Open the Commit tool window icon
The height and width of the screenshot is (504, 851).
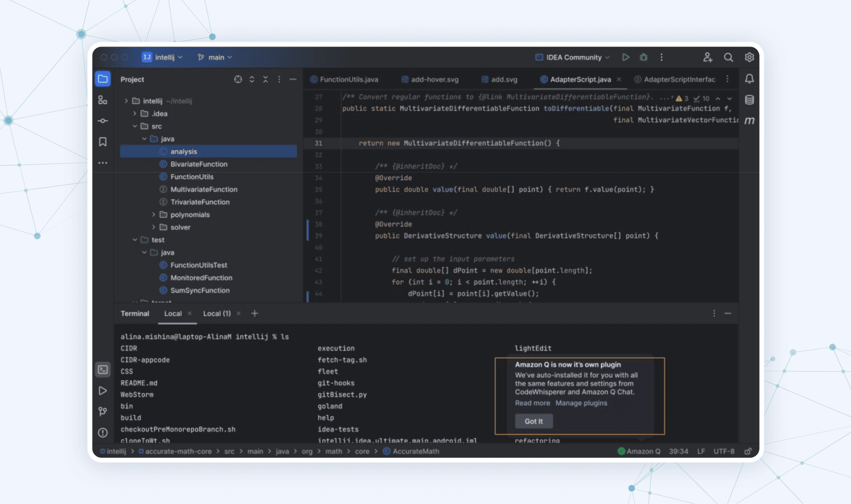click(x=103, y=121)
